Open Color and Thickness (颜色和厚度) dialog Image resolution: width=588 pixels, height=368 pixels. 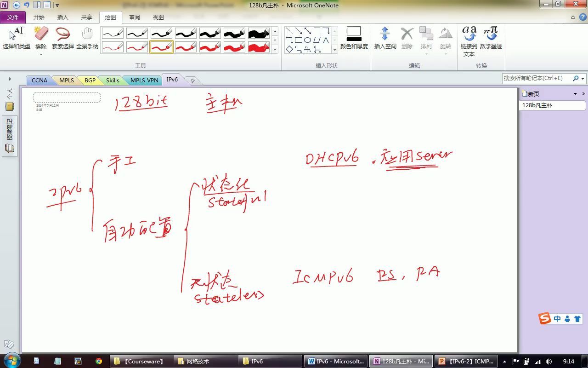(354, 38)
